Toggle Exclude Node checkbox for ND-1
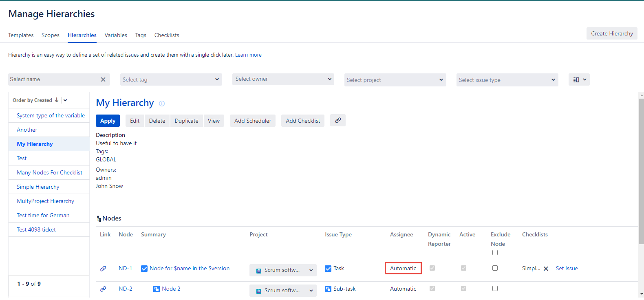The height and width of the screenshot is (300, 644). point(495,268)
